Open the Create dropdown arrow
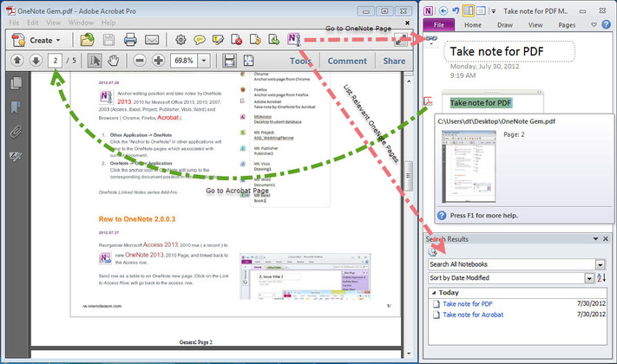The image size is (617, 364). point(58,41)
